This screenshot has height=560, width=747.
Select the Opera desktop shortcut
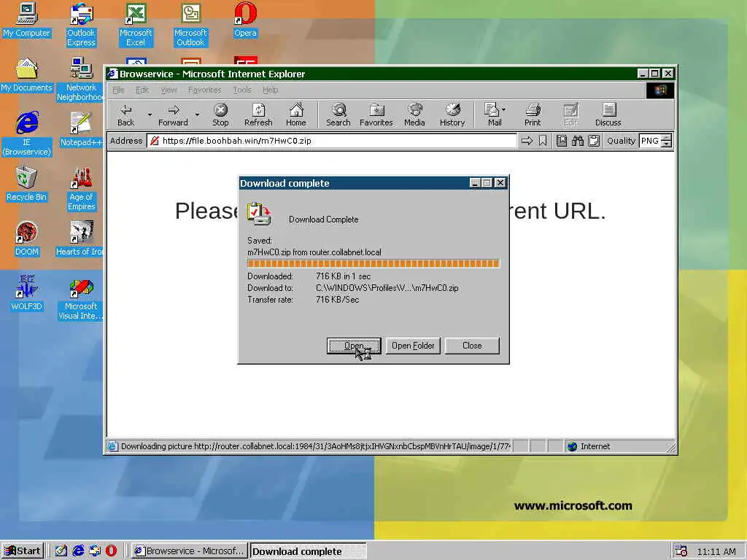(x=245, y=20)
